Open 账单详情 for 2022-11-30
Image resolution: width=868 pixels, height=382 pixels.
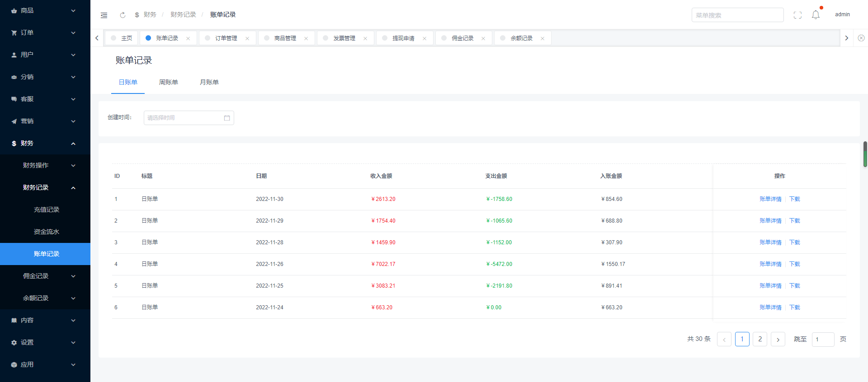(770, 199)
